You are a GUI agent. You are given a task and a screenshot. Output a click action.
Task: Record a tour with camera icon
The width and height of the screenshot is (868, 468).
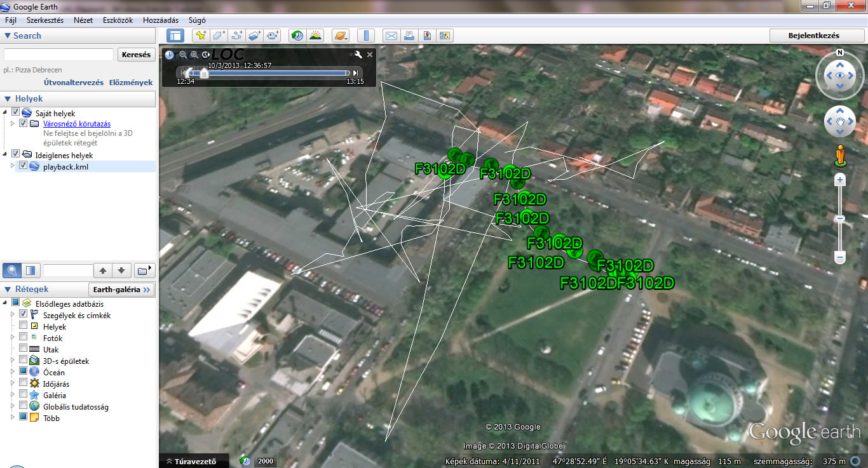[x=273, y=36]
